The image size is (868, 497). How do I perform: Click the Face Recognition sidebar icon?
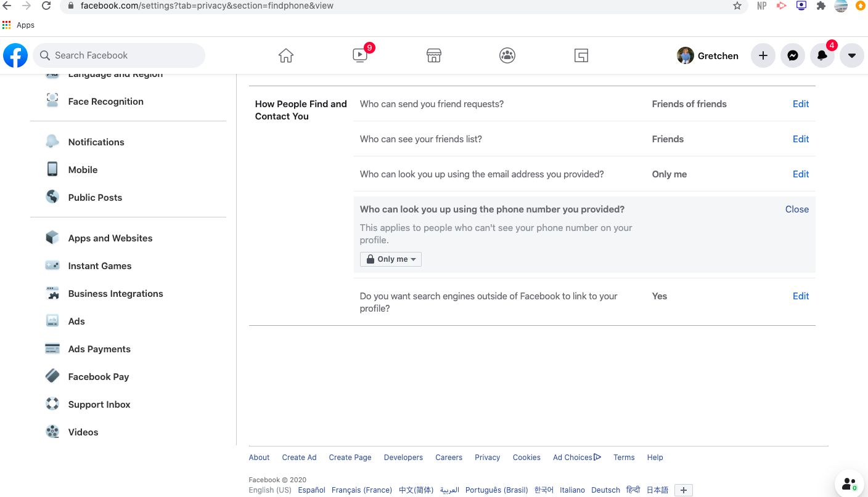tap(52, 100)
